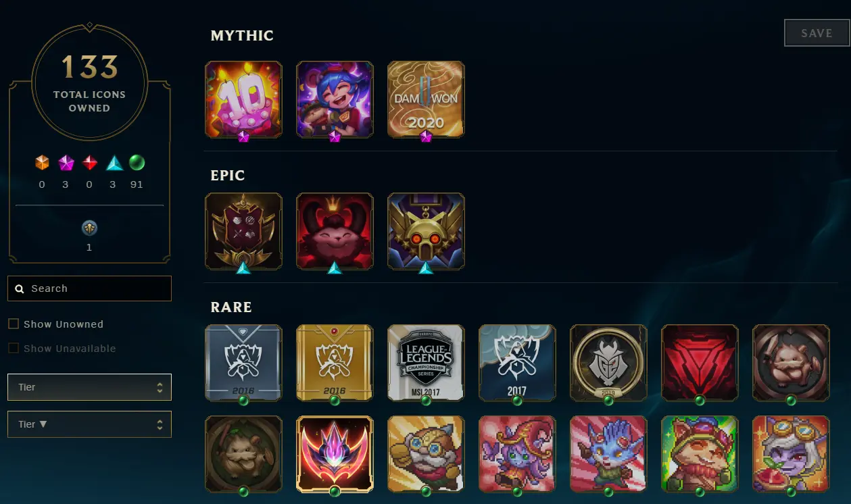
Task: Pick the golden masked skull epic icon
Action: 426,231
